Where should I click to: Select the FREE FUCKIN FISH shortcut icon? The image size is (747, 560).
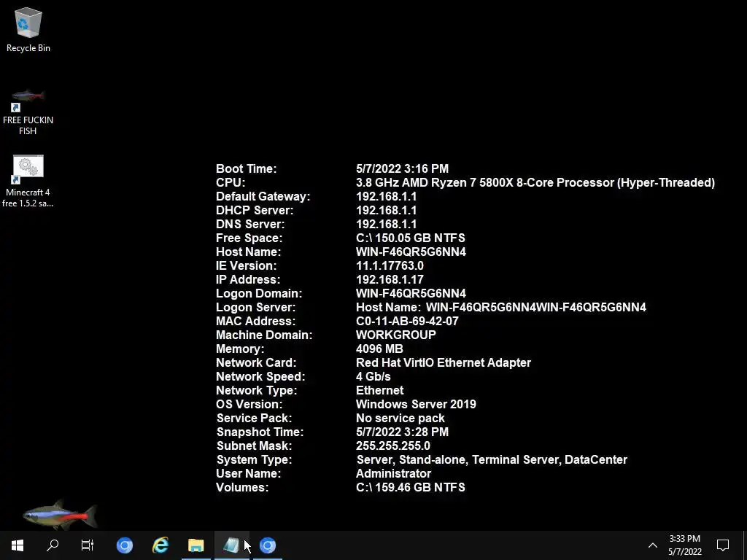click(28, 112)
